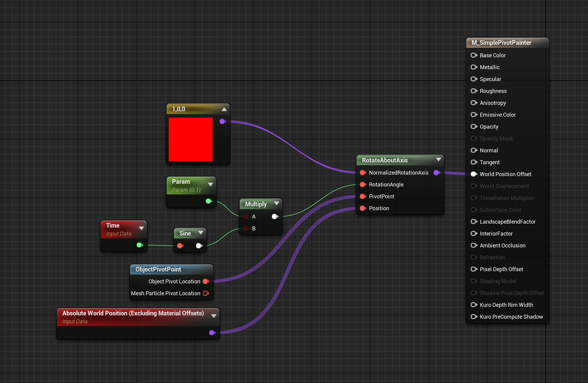Collapse the 1,0,0 constant node preview

(x=224, y=109)
